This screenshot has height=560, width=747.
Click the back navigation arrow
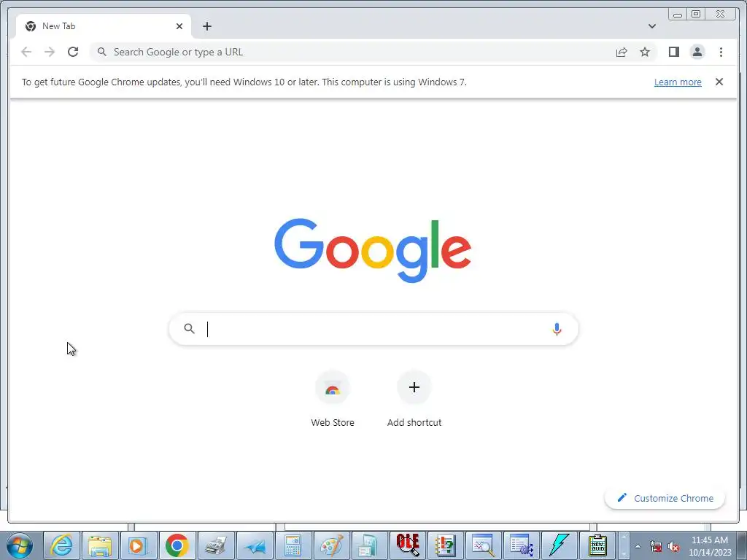pos(26,52)
